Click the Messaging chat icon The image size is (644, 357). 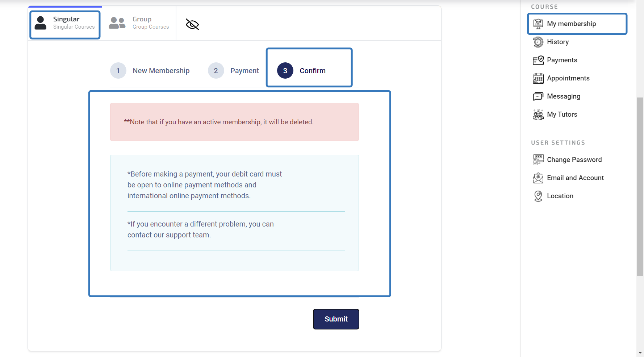pyautogui.click(x=538, y=96)
